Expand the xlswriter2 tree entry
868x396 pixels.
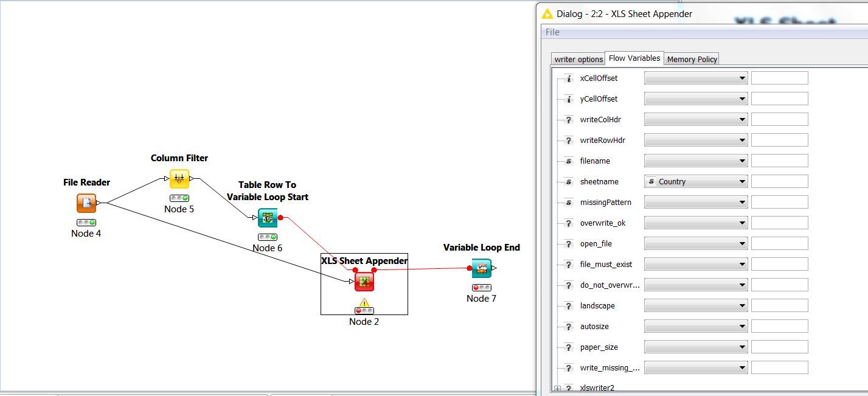[x=557, y=387]
